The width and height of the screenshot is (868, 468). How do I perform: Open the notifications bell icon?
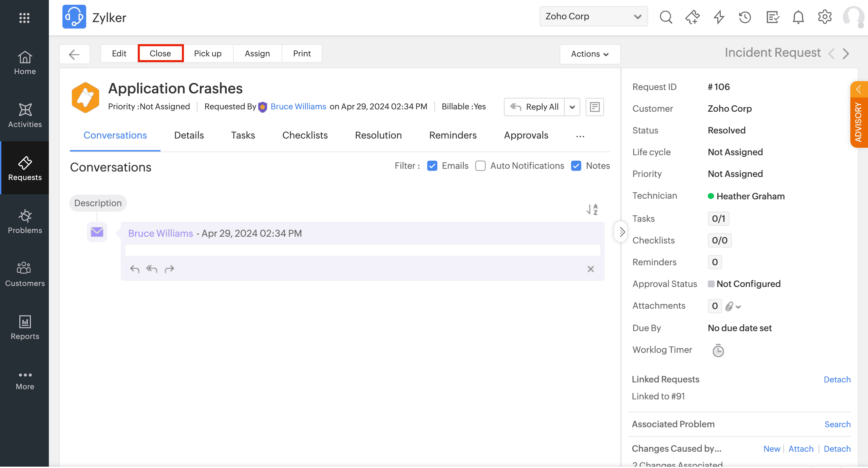[x=798, y=17]
